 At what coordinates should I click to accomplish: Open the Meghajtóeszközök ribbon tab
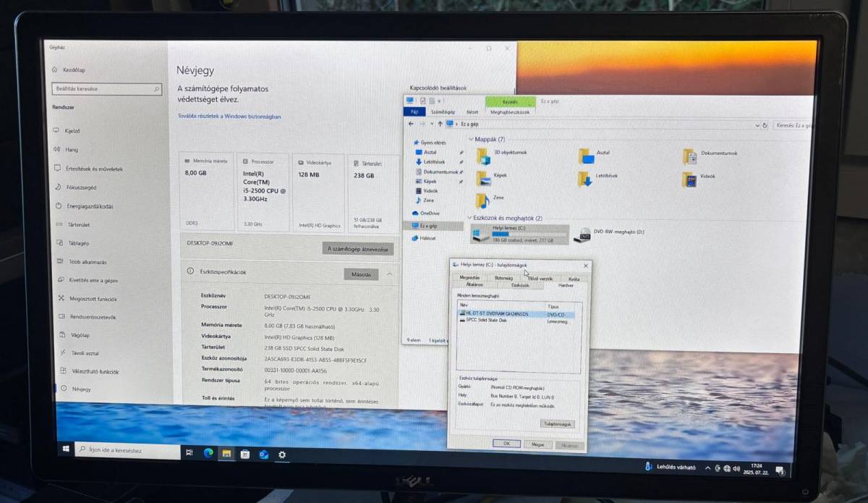click(x=510, y=112)
